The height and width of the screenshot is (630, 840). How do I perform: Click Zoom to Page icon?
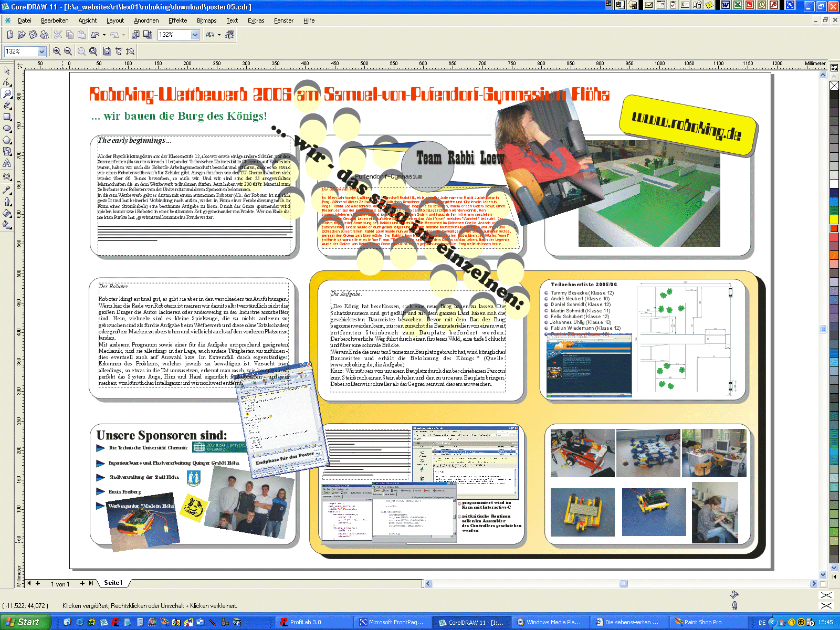107,51
